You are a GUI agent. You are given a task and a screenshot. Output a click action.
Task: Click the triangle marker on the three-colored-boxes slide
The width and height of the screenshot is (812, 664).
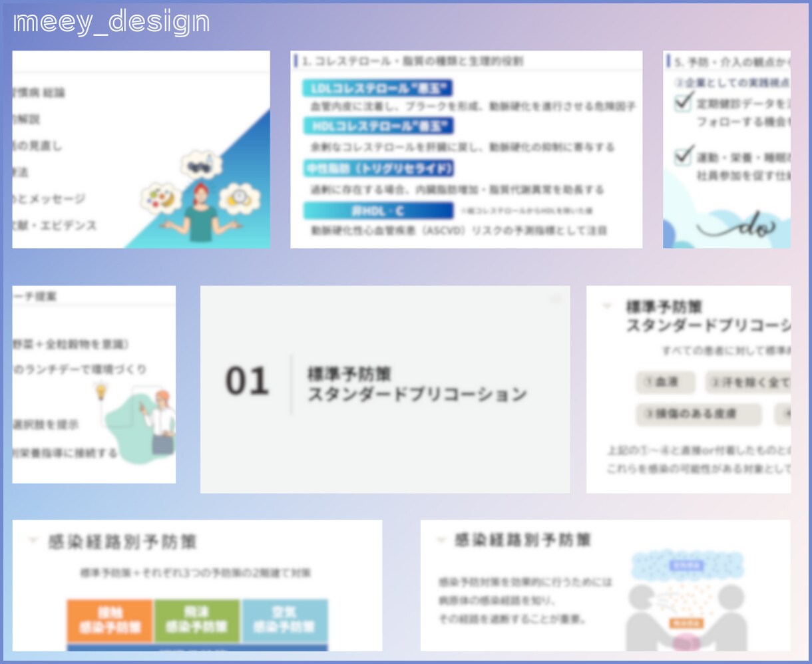[33, 541]
